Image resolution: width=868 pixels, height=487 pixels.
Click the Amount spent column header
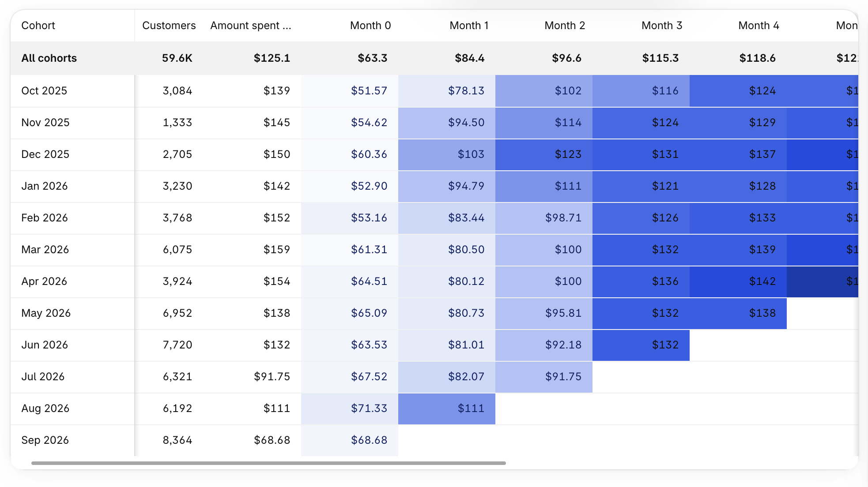250,26
